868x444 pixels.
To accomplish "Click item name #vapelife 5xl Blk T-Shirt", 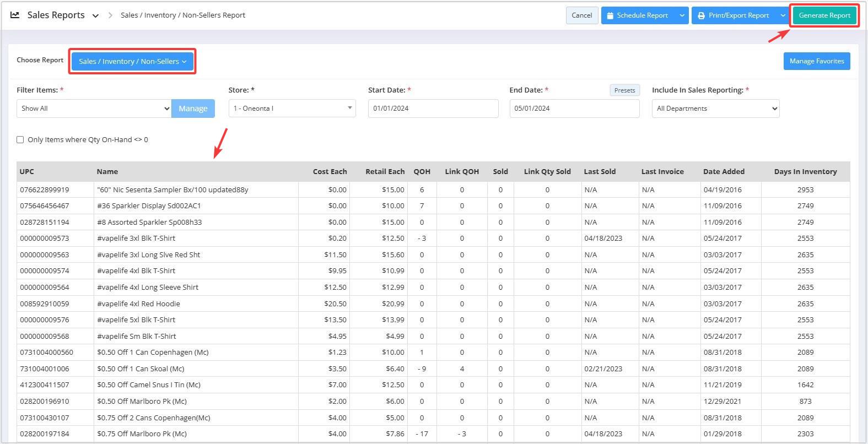I will click(136, 320).
